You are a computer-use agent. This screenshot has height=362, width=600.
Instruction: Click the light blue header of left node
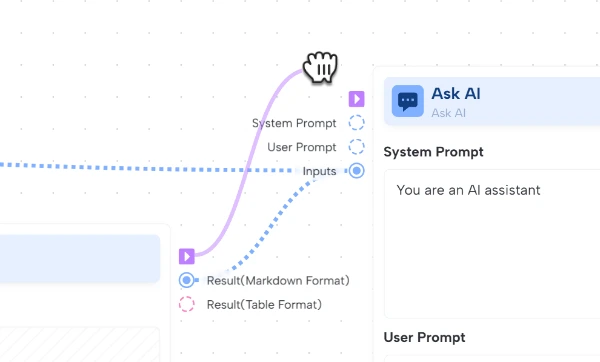[x=80, y=259]
